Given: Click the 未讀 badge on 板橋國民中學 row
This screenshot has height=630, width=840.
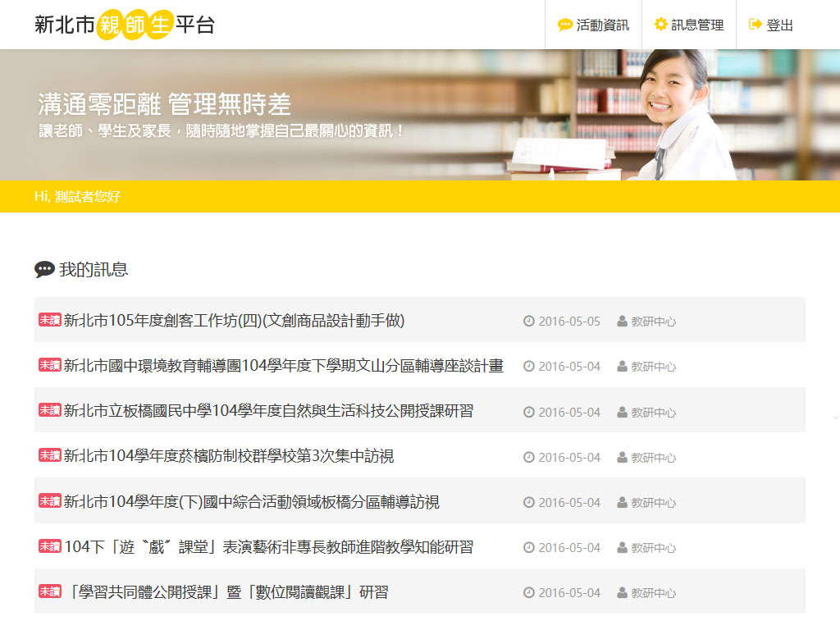Looking at the screenshot, I should click(50, 410).
